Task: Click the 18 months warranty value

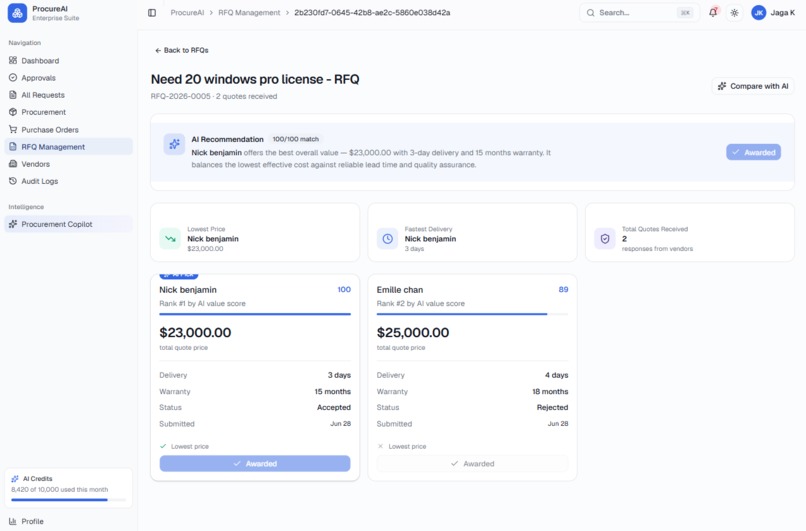Action: click(550, 391)
